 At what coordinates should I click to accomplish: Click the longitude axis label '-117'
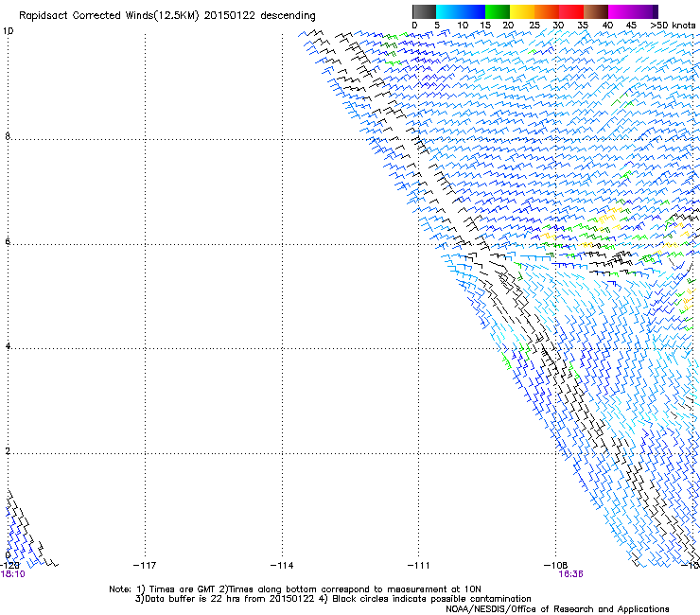[145, 566]
